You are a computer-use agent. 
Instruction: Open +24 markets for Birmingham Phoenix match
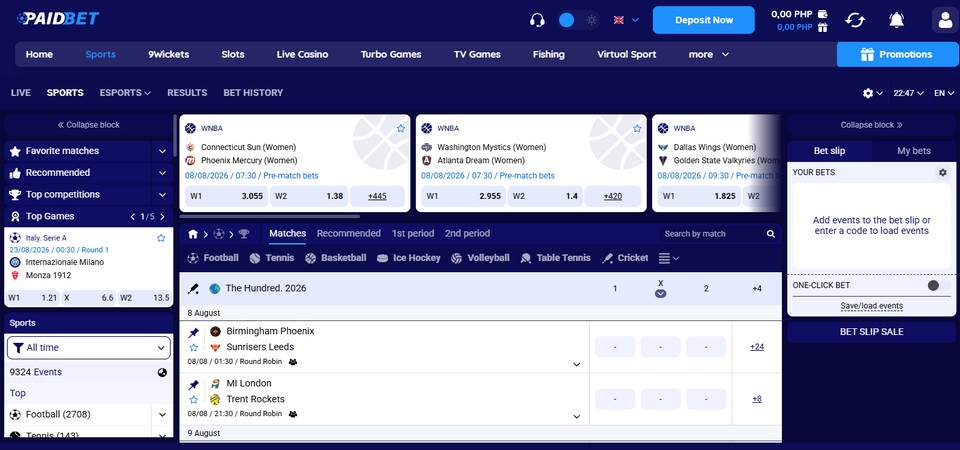coord(757,347)
